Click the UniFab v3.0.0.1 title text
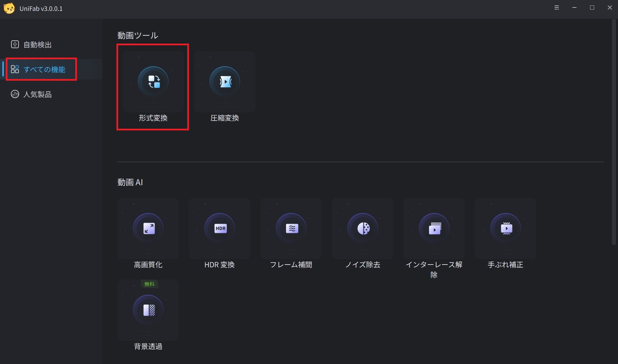618x364 pixels. click(41, 9)
